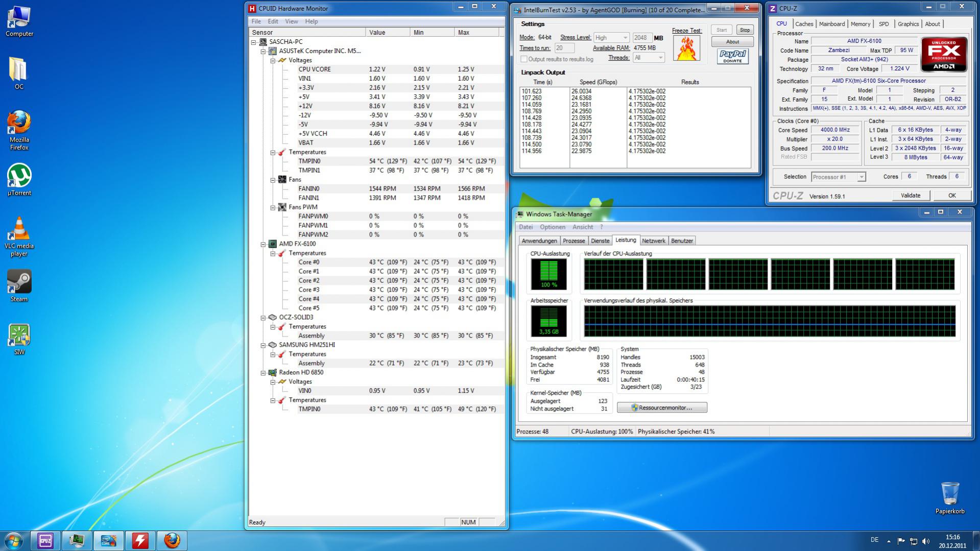Click the memory size field showing 2048 MB

click(642, 38)
